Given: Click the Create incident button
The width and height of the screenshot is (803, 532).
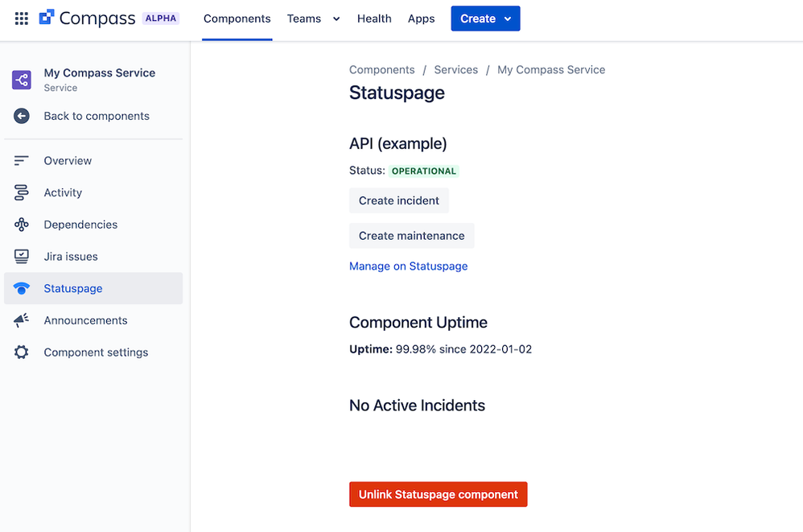Looking at the screenshot, I should pos(399,200).
